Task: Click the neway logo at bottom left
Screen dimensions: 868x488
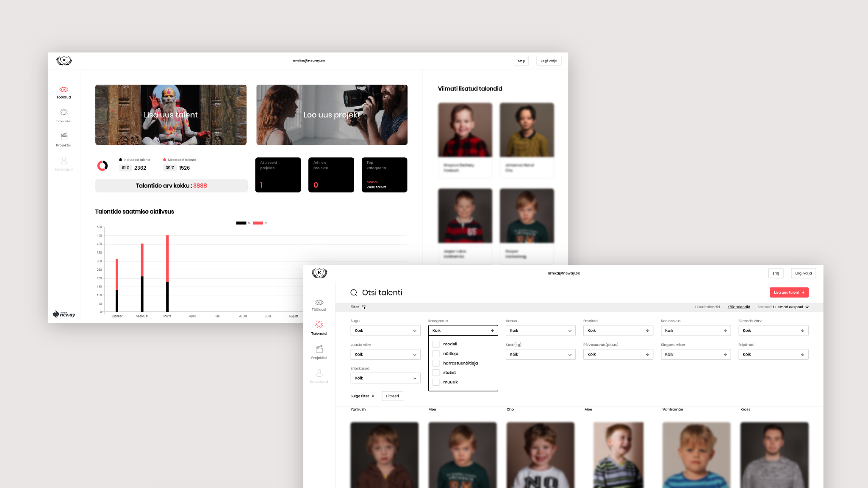Action: [x=64, y=314]
